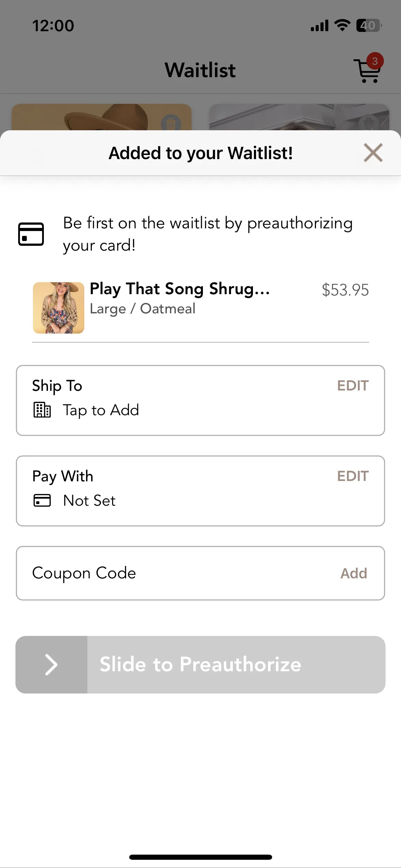Delete the hat waitlist item via trash icon
Viewport: 401px width, 868px height.
[171, 123]
